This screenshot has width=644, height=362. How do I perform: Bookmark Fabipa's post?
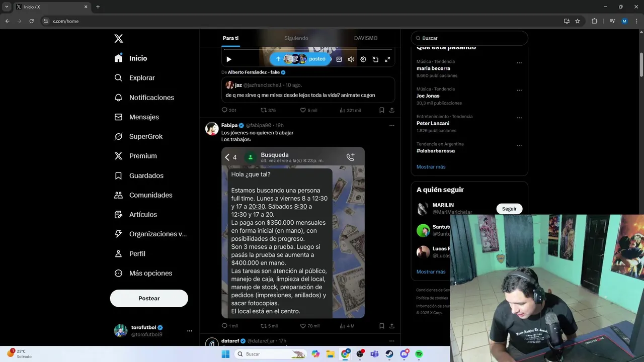click(382, 326)
